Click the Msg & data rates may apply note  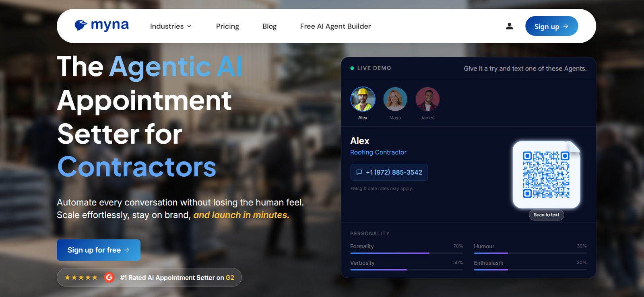tap(382, 188)
